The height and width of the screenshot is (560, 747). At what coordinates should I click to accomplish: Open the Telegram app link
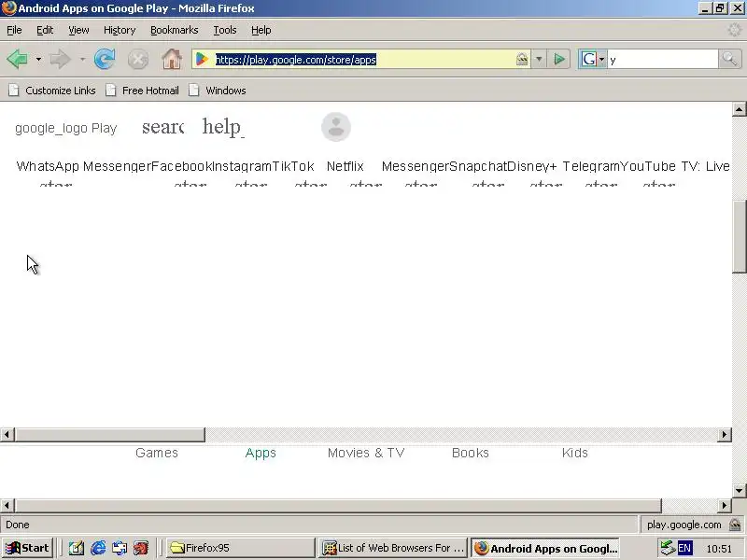(x=591, y=166)
